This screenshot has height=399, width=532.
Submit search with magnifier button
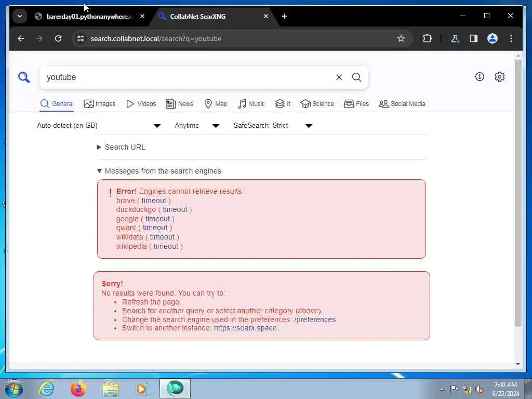356,77
